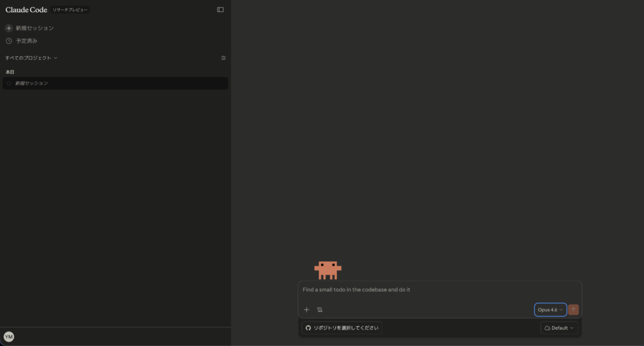Expand the すべてのプロジェクト project filter

pyautogui.click(x=31, y=58)
